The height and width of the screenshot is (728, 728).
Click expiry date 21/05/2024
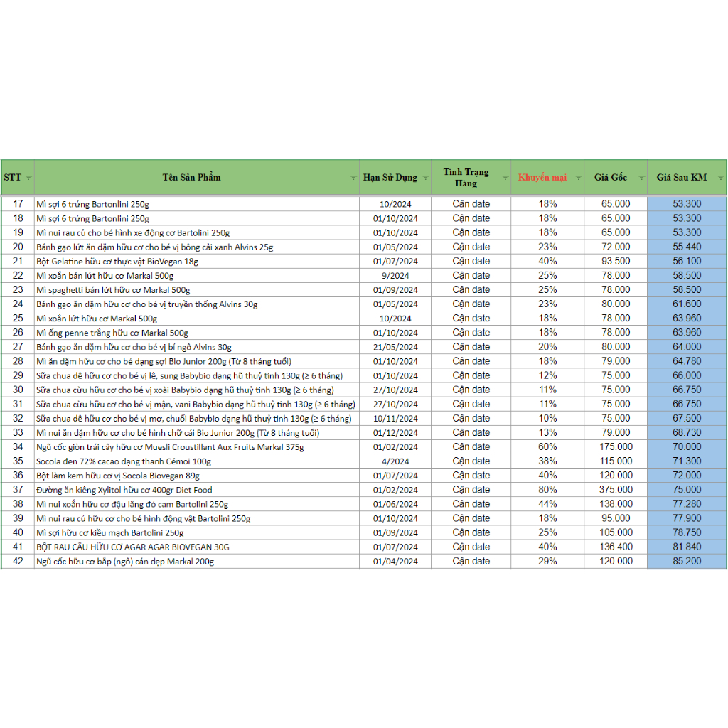pos(395,347)
